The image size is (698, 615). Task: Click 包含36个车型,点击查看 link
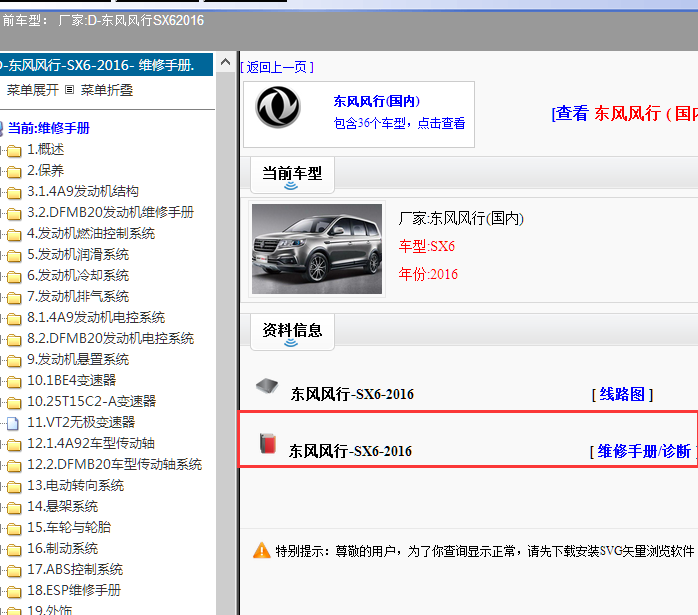399,123
